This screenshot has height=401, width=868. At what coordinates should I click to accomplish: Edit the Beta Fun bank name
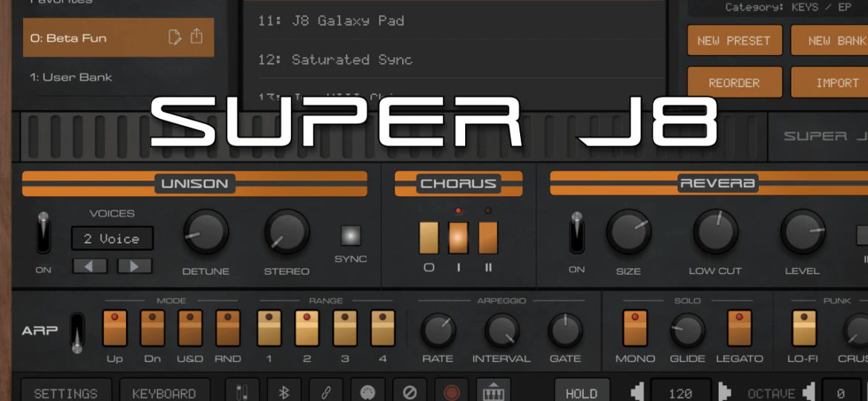point(174,37)
